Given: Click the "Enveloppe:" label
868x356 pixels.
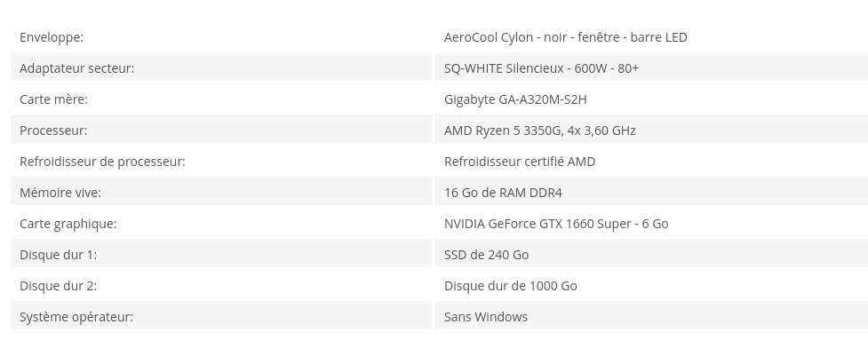Looking at the screenshot, I should pos(52,37).
